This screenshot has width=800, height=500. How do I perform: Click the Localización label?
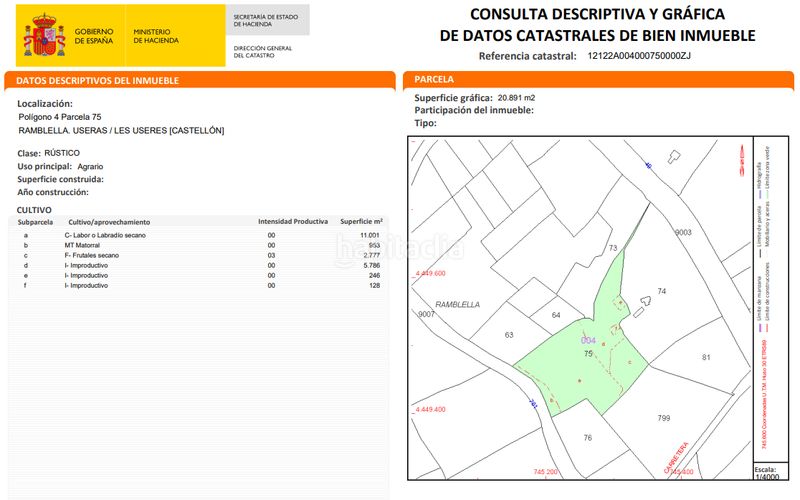pos(45,104)
